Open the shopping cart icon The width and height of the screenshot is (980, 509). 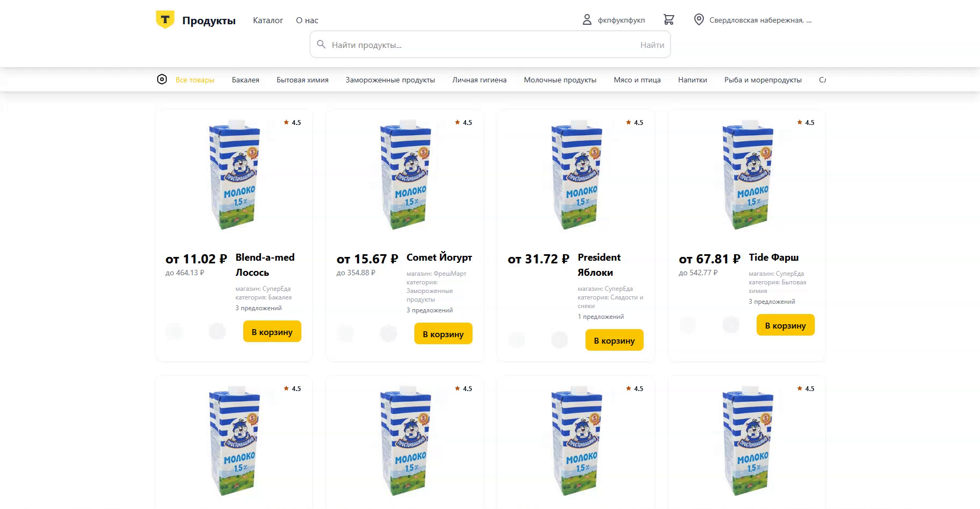pyautogui.click(x=669, y=20)
